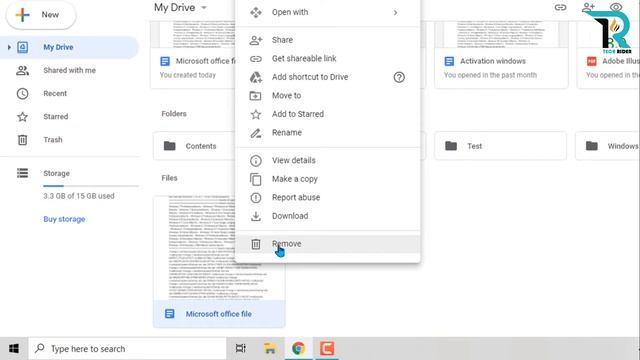Click the New button
The width and height of the screenshot is (640, 360).
pos(41,15)
